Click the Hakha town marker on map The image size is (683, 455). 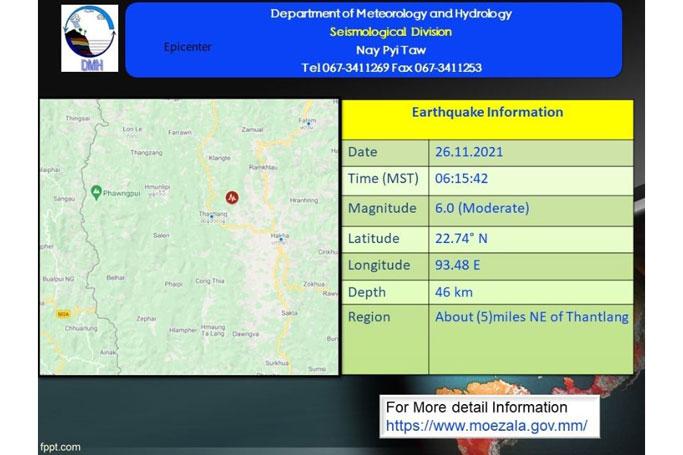(x=283, y=238)
